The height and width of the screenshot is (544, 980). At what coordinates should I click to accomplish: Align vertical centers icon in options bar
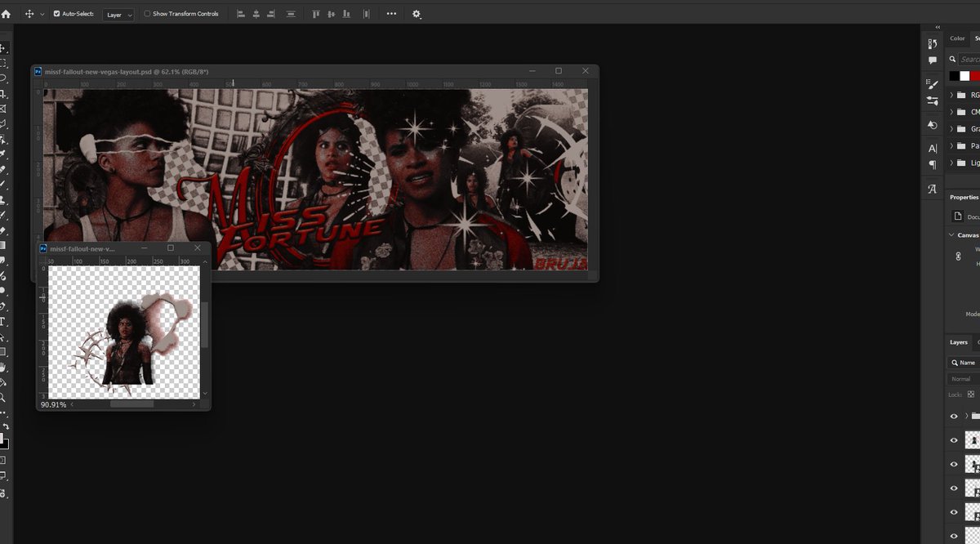tap(332, 14)
